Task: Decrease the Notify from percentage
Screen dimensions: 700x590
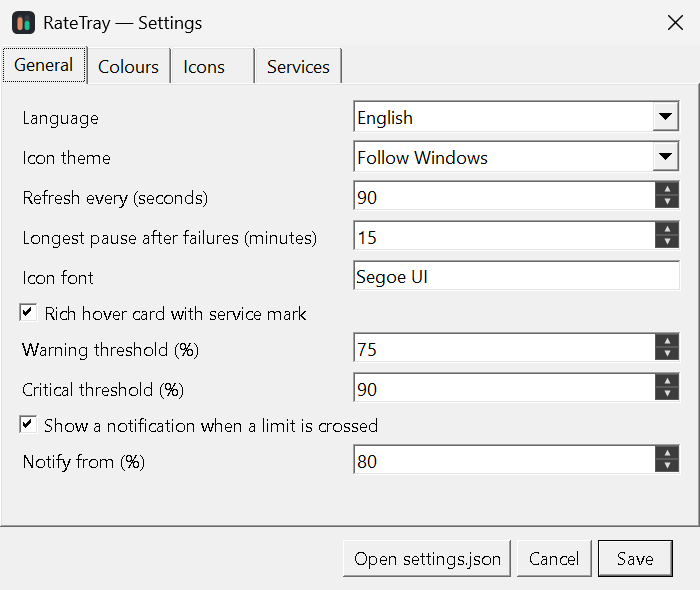Action: (x=667, y=466)
